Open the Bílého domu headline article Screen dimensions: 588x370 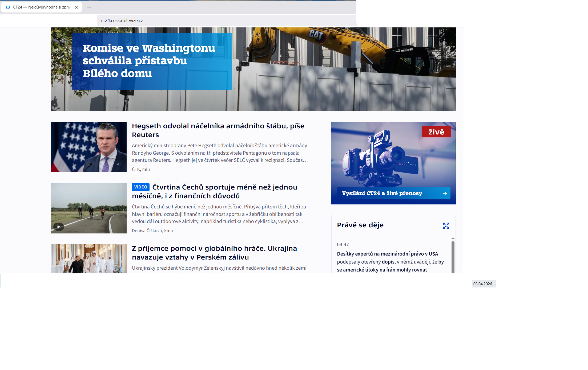point(149,61)
